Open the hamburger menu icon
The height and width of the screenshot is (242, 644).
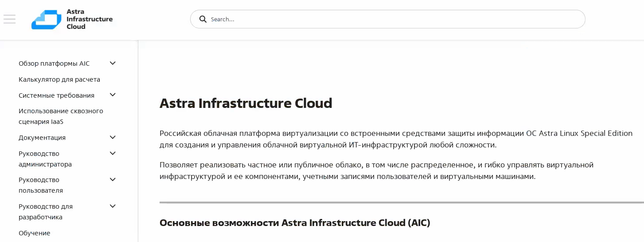pyautogui.click(x=9, y=19)
